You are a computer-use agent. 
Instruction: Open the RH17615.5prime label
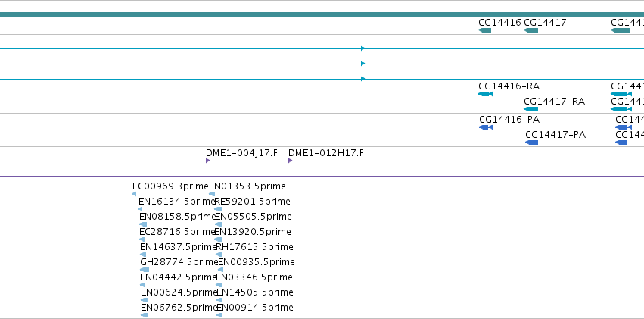pyautogui.click(x=254, y=247)
